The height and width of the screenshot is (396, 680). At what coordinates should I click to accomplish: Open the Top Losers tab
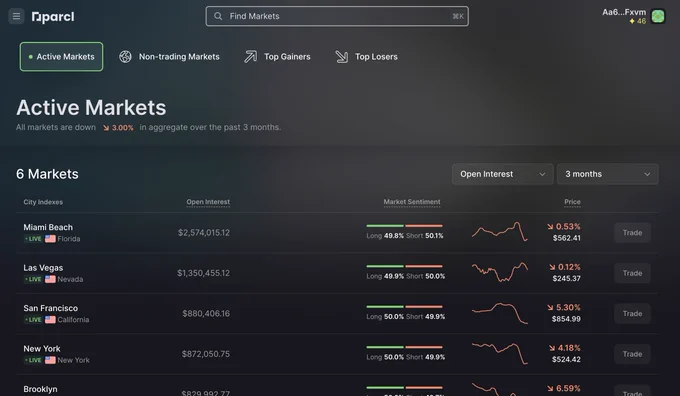tap(366, 57)
